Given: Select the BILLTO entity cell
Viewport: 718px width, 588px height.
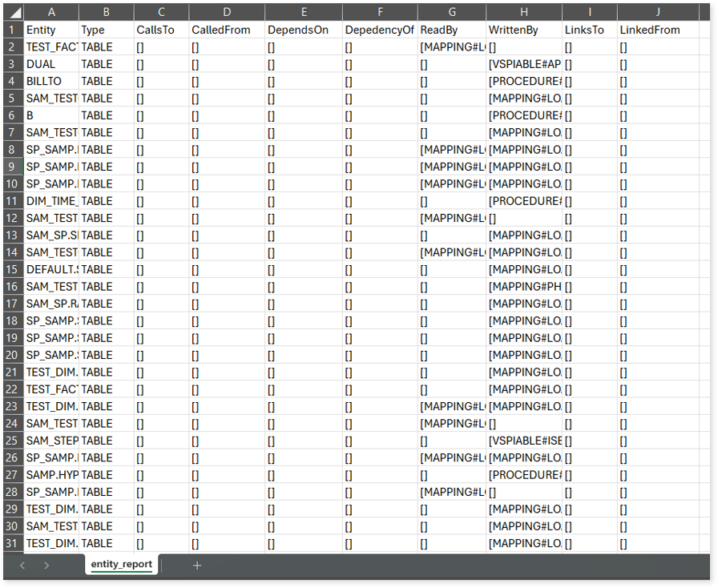Looking at the screenshot, I should click(51, 81).
